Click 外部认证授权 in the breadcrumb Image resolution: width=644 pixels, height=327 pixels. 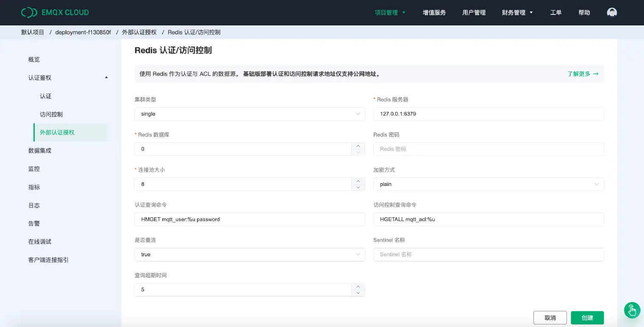click(x=139, y=32)
